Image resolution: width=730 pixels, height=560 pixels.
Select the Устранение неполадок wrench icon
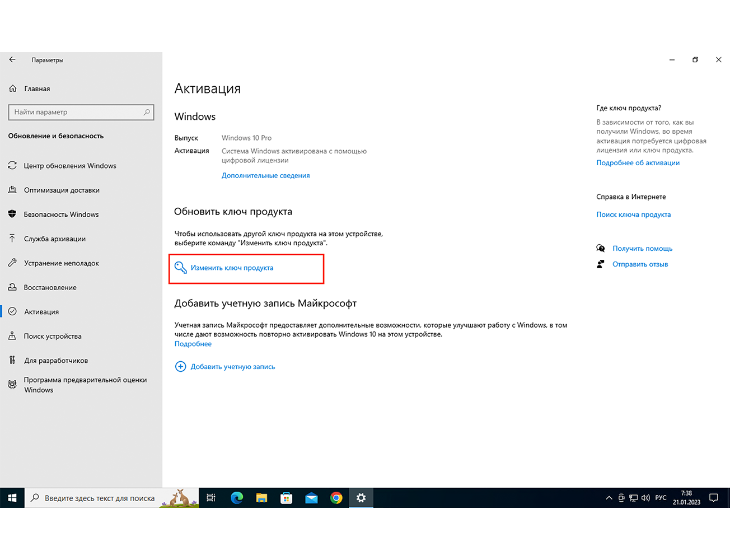click(12, 263)
